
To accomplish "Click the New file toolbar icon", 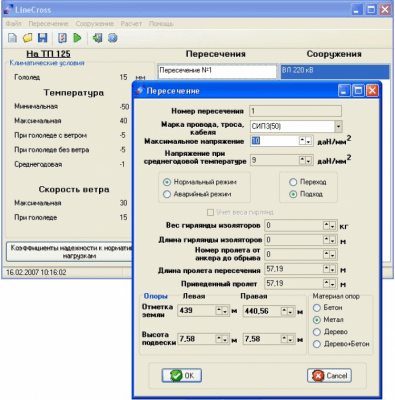I will click(12, 38).
